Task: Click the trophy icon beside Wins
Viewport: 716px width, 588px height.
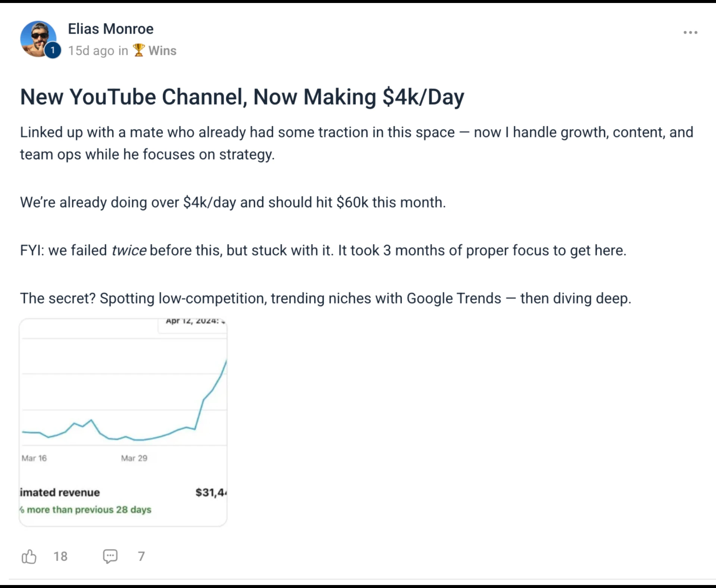Action: click(139, 50)
